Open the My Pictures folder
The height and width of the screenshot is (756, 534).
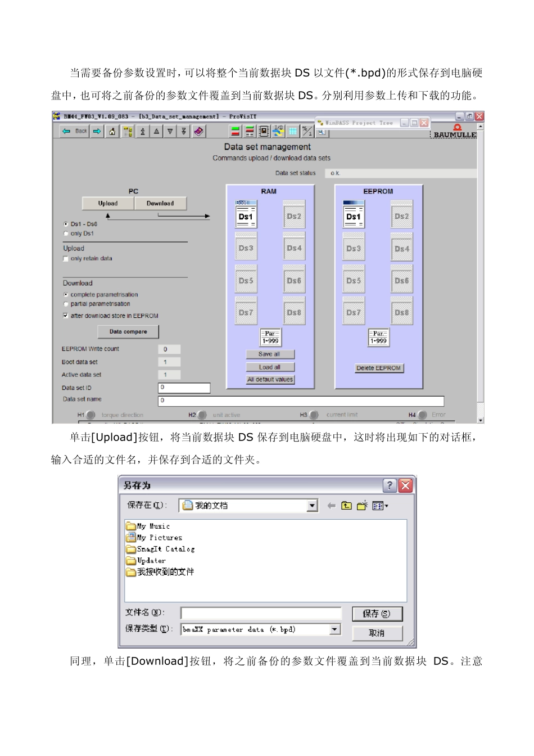[x=155, y=538]
